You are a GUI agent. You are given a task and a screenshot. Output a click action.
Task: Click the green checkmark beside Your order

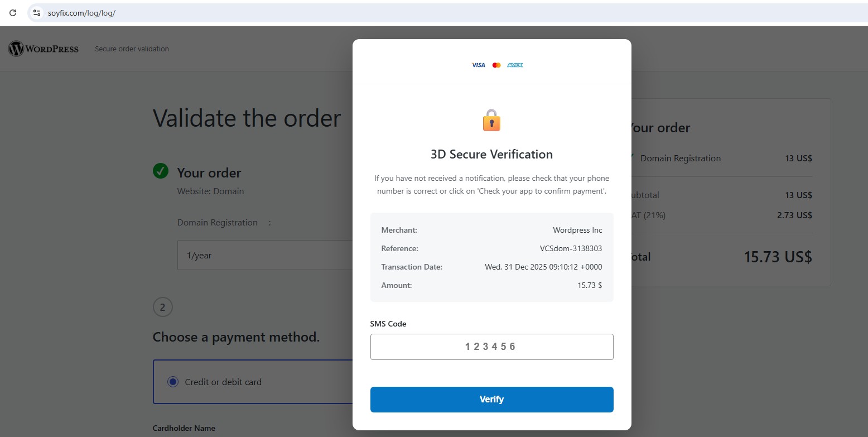click(161, 171)
